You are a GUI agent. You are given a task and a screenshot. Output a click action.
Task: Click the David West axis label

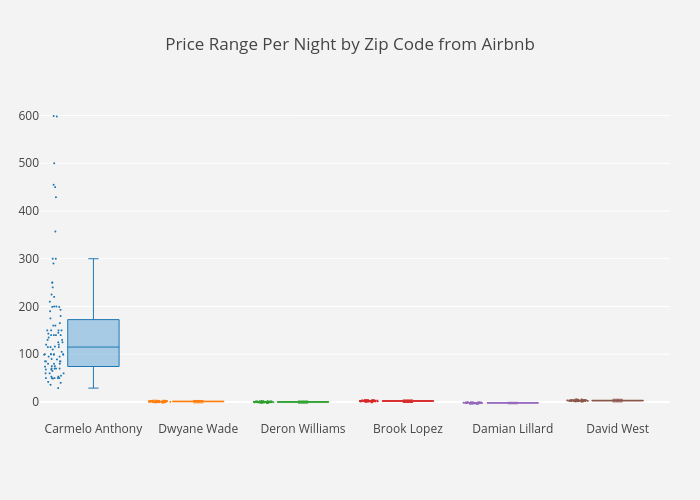pos(617,429)
